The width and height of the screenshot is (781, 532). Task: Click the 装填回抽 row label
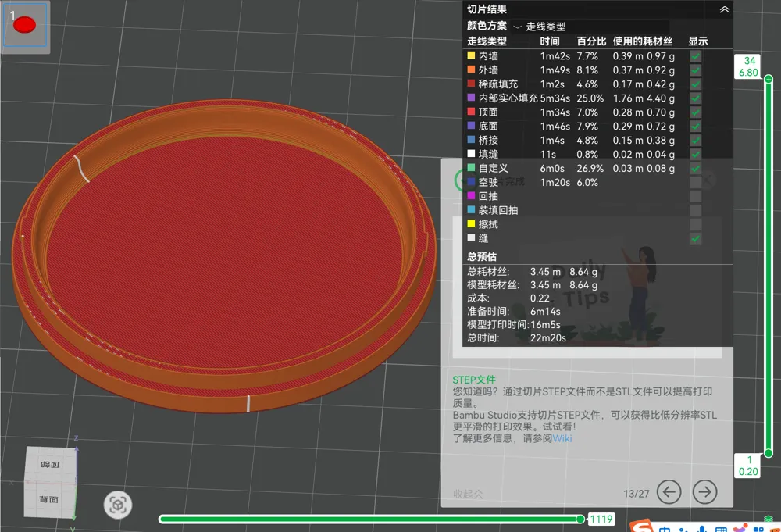(x=498, y=210)
